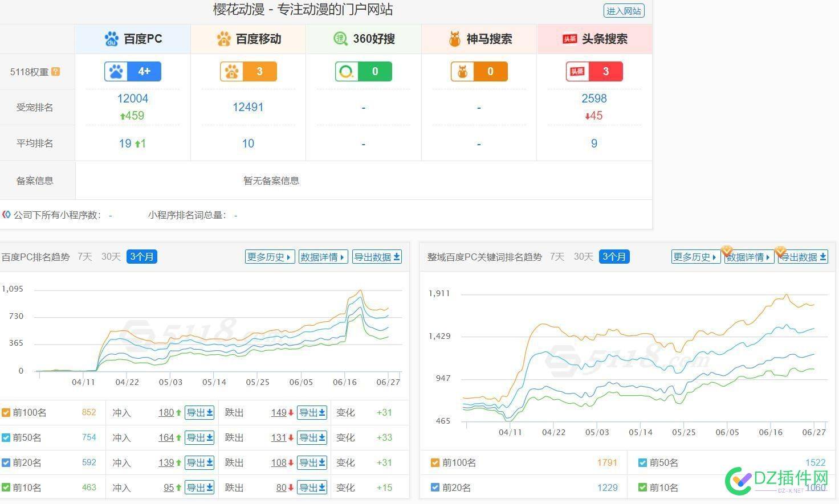839x504 pixels.
Task: Open the 百度移动 column header
Action: (249, 39)
